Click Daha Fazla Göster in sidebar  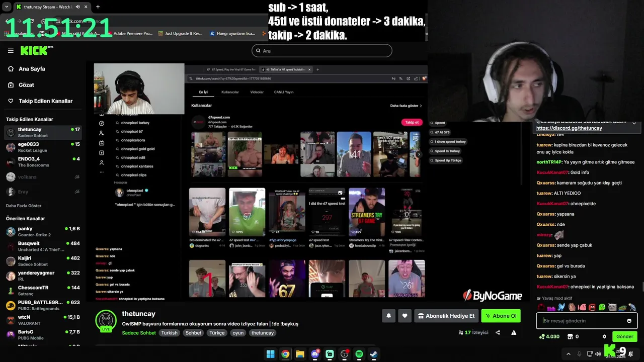coord(24,206)
